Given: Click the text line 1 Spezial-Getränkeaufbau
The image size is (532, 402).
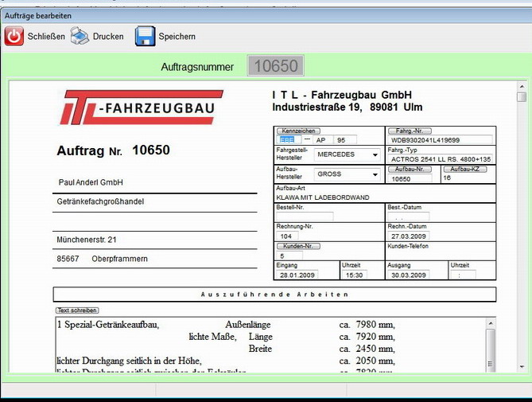Looking at the screenshot, I should [108, 325].
